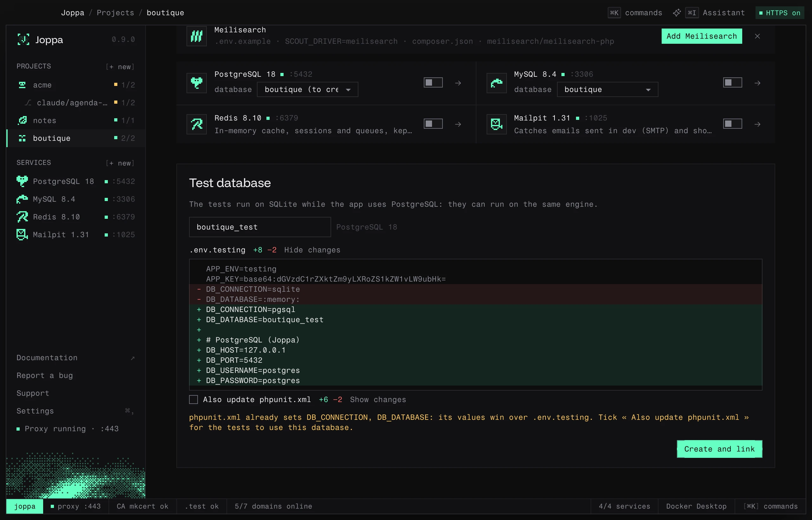Open MySQL database boutique dropdown

(607, 89)
